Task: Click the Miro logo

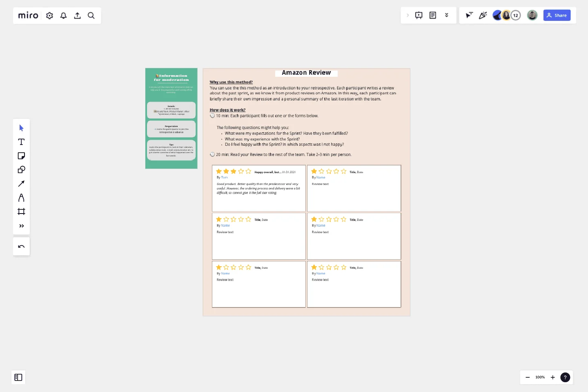Action: point(28,16)
